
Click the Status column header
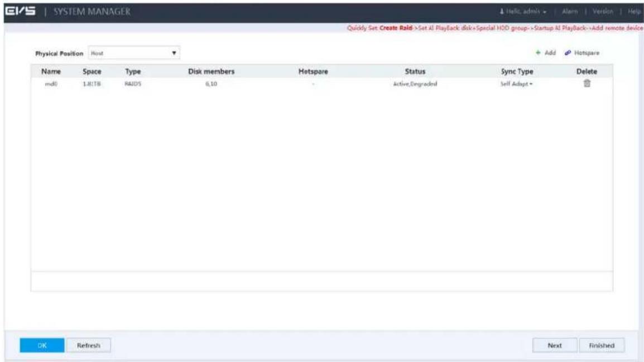[415, 71]
